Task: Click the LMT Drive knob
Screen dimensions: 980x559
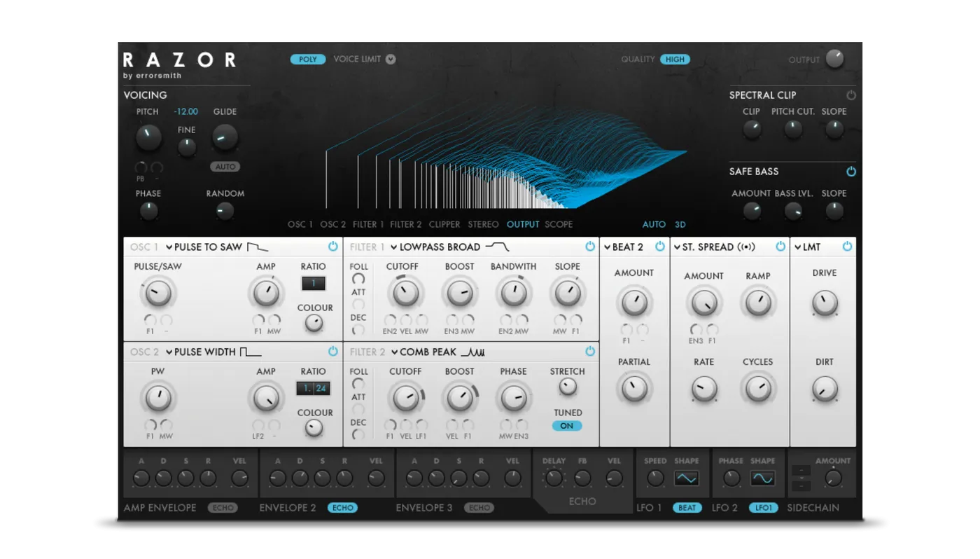Action: coord(824,303)
